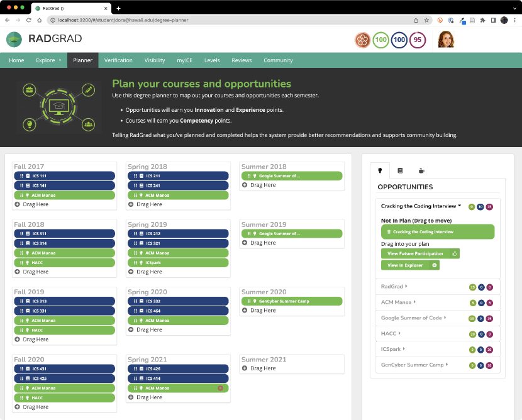Open a new browser tab with plus
The image size is (522, 420).
click(x=118, y=8)
